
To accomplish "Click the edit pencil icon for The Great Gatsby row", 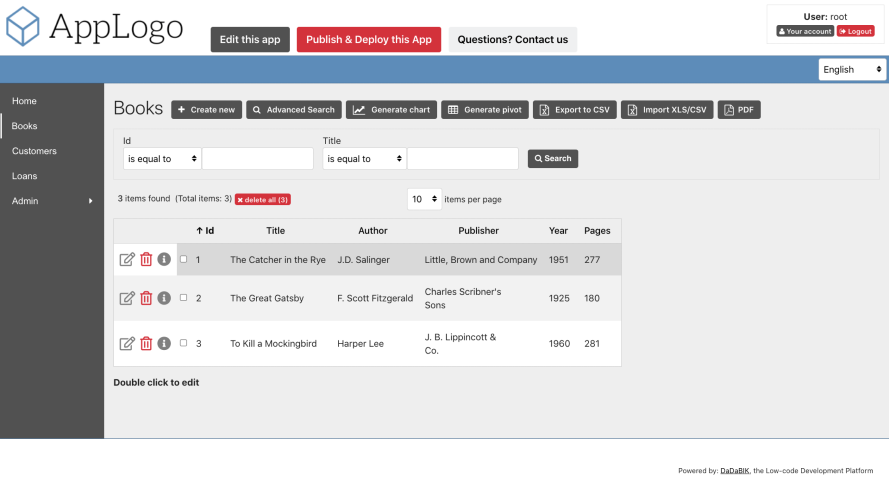I will click(x=127, y=298).
